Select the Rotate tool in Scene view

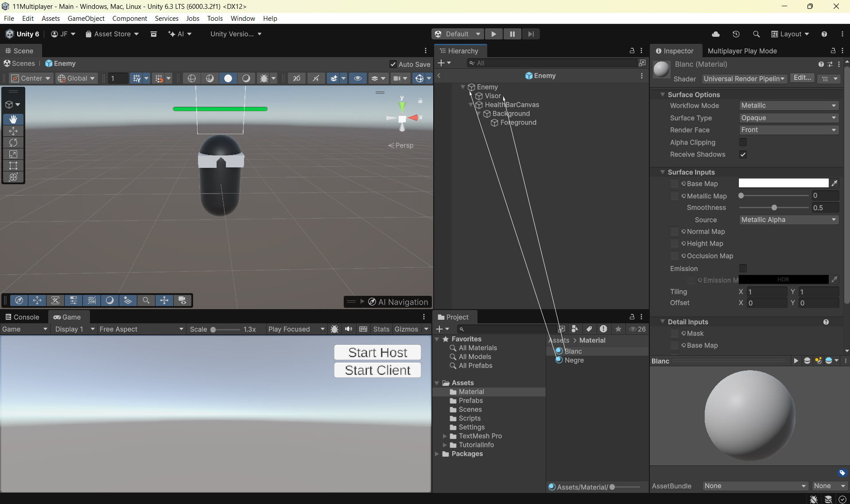coord(13,143)
